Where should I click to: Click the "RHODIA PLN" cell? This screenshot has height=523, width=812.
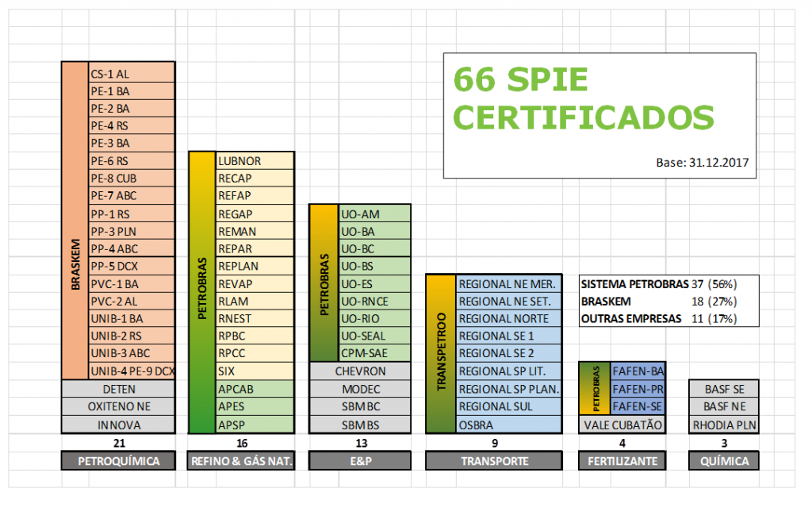pos(723,425)
